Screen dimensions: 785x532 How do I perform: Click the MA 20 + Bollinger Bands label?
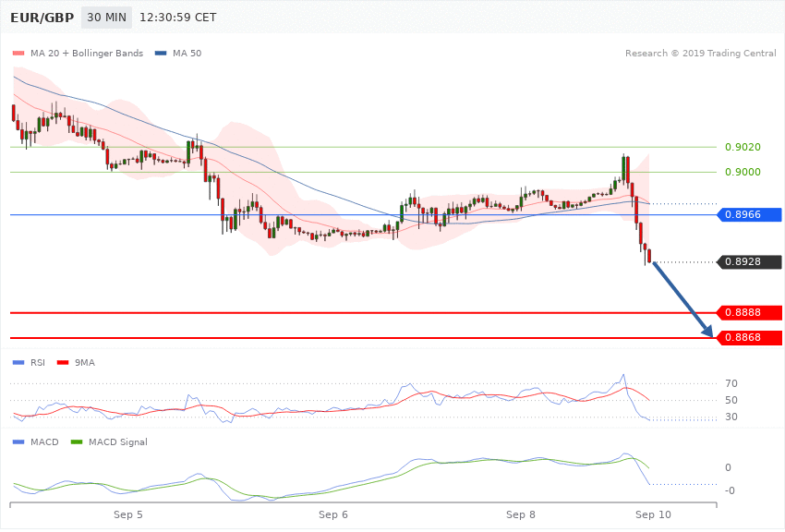tap(87, 53)
